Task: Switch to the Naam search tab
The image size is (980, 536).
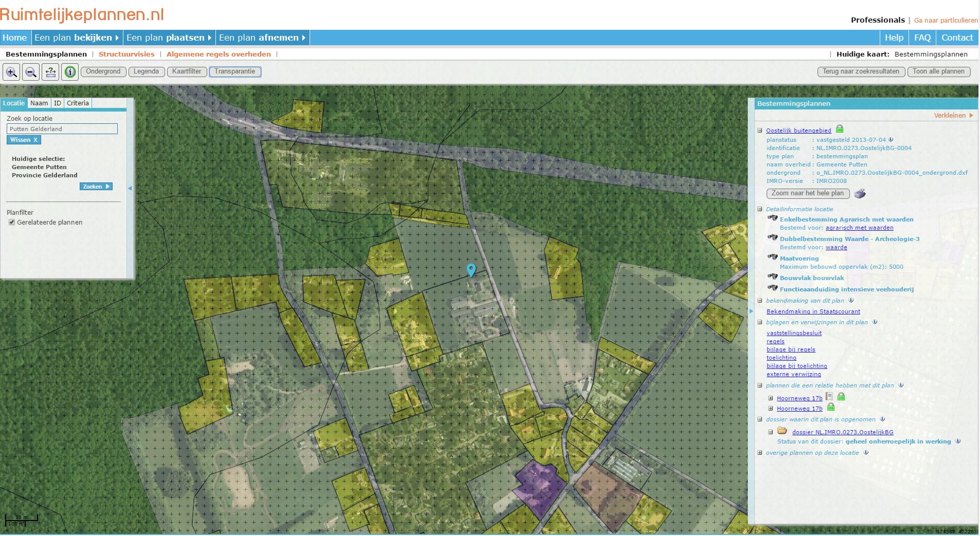Action: (x=39, y=103)
